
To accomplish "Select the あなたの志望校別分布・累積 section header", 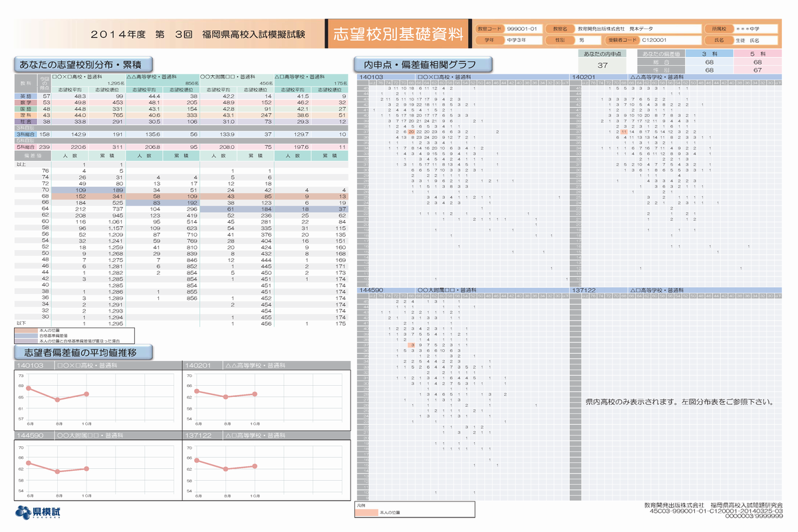I will point(84,65).
